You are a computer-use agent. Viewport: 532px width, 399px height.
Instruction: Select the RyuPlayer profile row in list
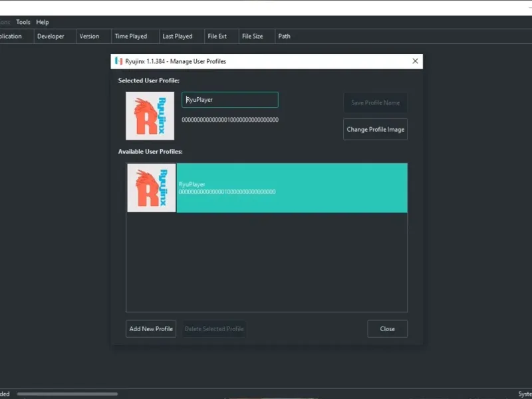pyautogui.click(x=267, y=188)
